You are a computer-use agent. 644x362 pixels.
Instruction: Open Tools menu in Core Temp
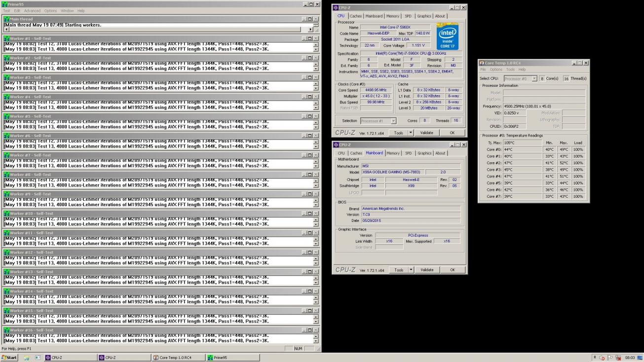tap(510, 70)
